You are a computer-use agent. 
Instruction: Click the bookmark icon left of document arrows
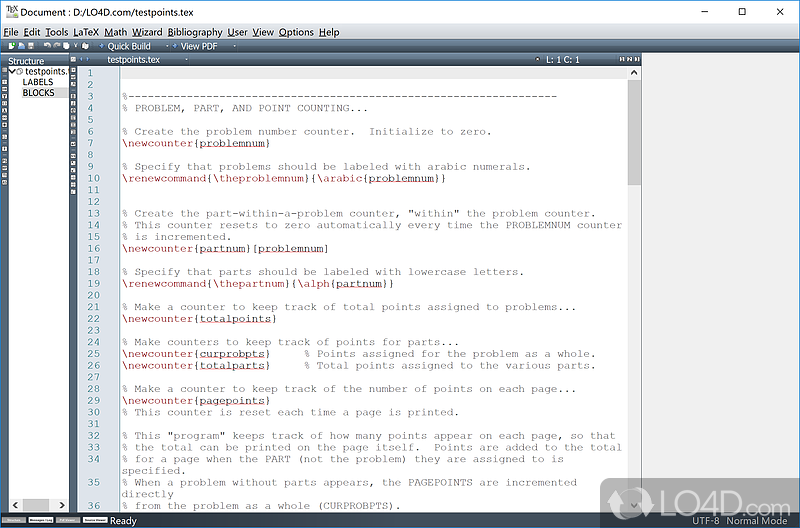pos(73,59)
